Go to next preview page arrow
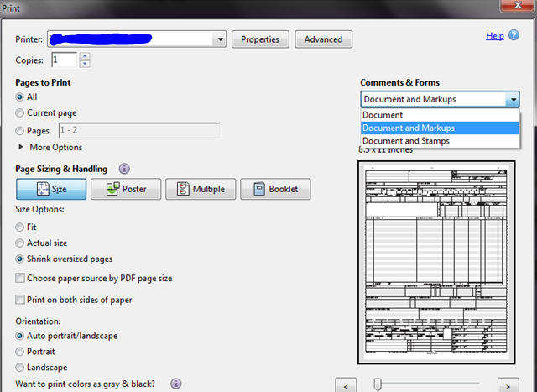Viewport: 537px width, 392px height. click(x=504, y=384)
